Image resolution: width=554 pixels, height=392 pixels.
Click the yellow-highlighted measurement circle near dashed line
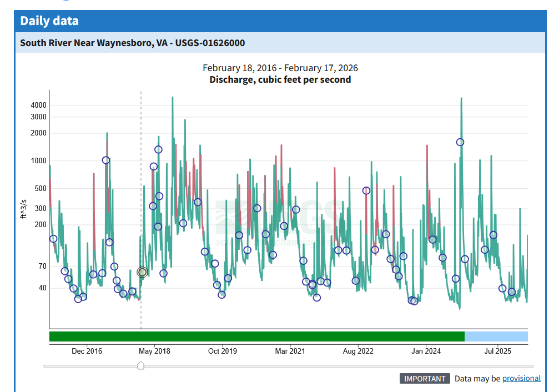pos(142,272)
